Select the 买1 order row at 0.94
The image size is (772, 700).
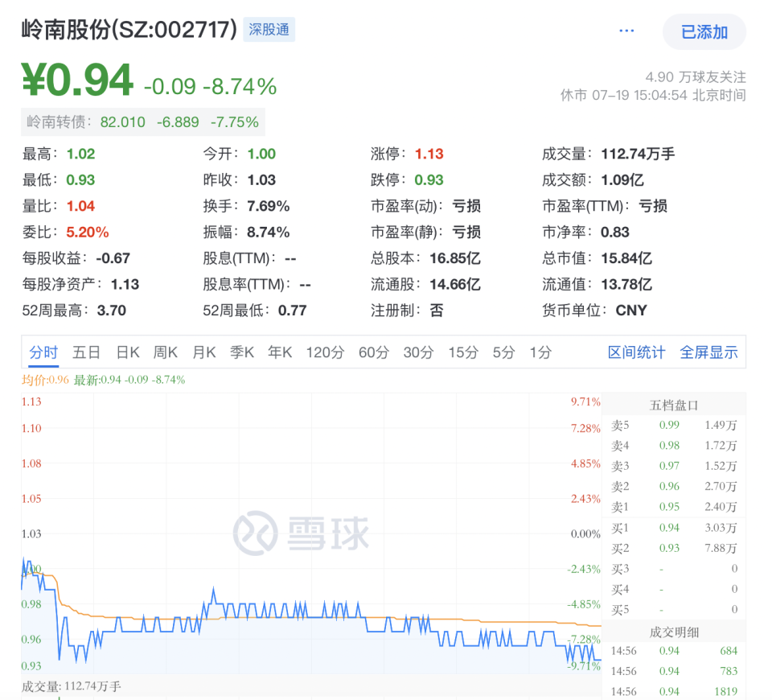[674, 528]
